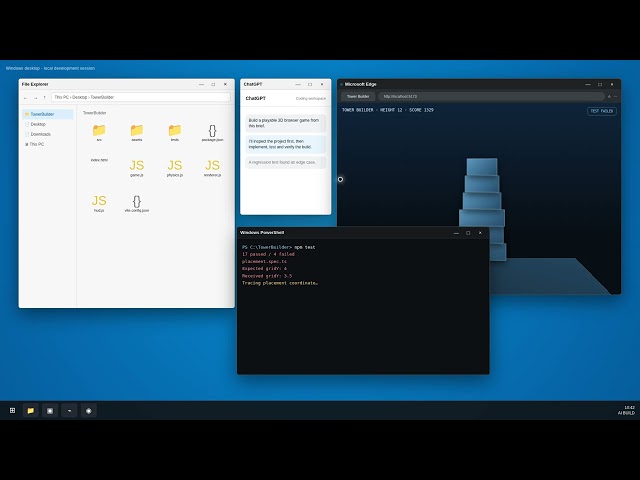Select the package.json file icon

click(x=212, y=131)
